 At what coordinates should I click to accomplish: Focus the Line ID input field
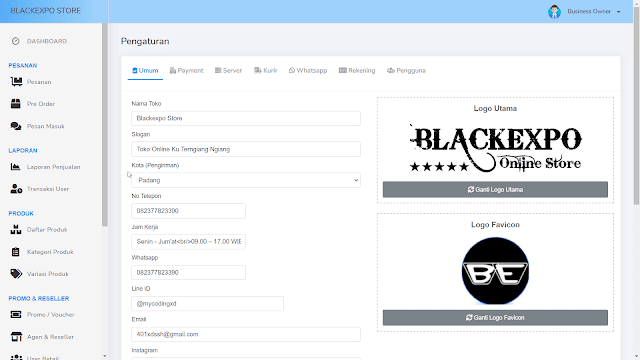coord(207,303)
